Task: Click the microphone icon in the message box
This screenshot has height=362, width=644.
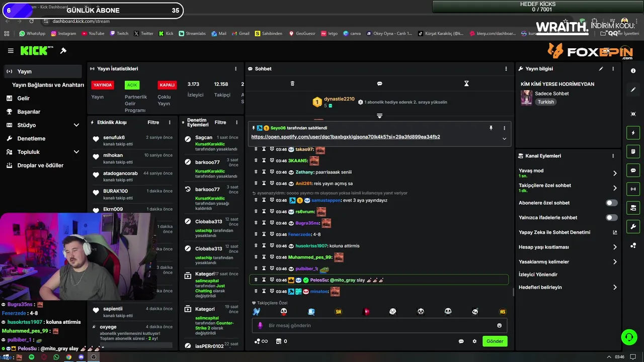Action: 260,325
